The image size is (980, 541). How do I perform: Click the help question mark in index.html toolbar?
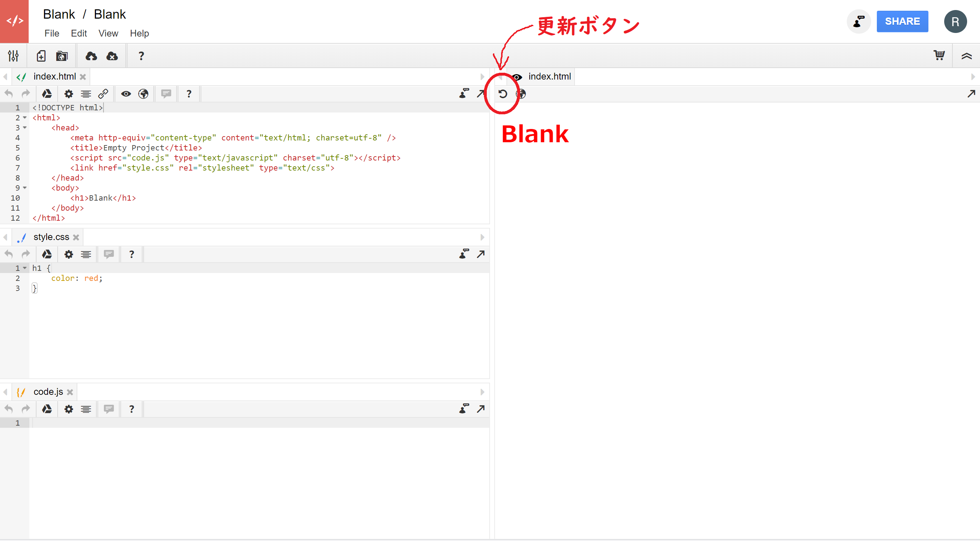189,94
